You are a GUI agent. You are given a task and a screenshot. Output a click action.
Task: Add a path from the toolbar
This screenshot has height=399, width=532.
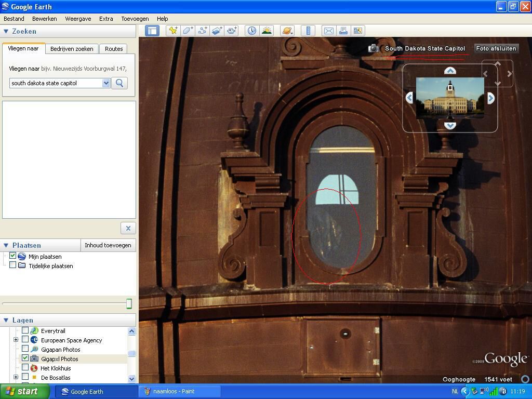click(x=202, y=31)
